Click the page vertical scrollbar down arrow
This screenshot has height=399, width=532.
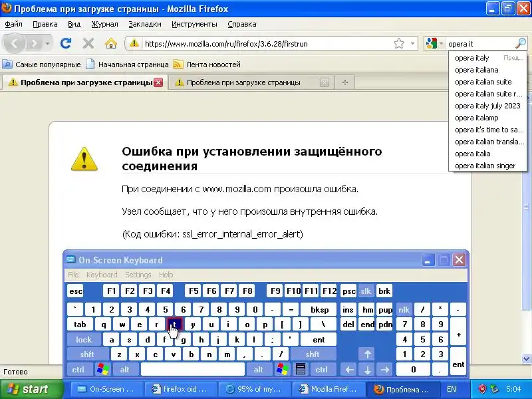tap(526, 358)
